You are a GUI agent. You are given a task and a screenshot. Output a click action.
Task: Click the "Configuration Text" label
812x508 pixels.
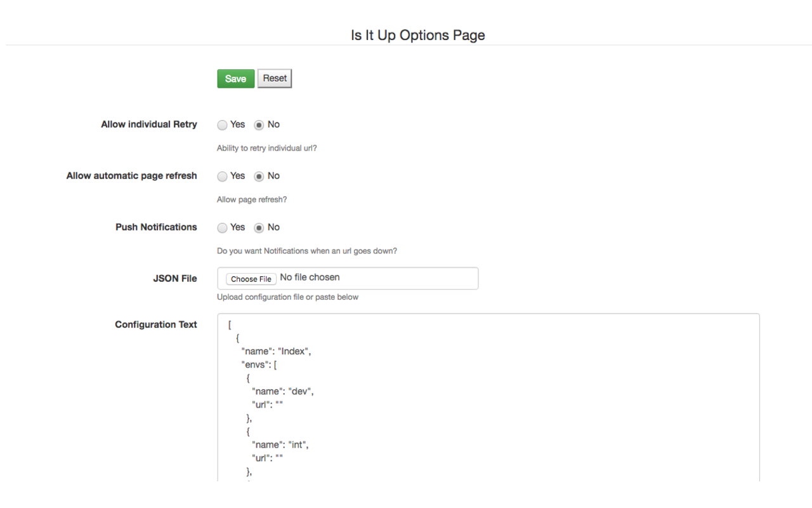point(156,324)
